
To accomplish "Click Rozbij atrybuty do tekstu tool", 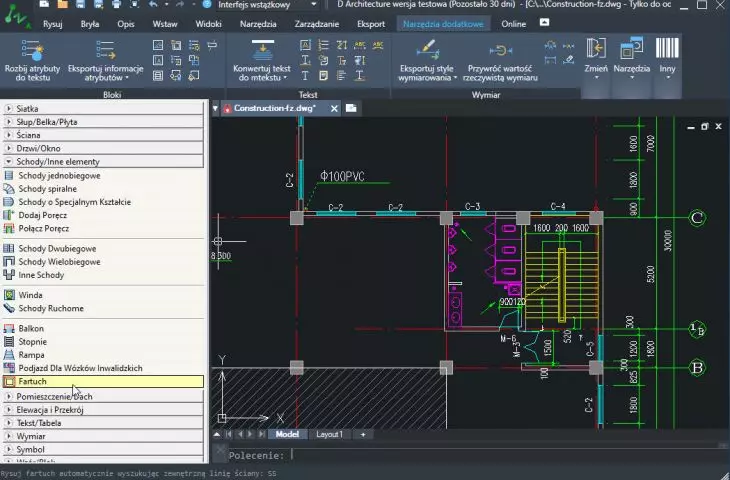I will pyautogui.click(x=32, y=61).
